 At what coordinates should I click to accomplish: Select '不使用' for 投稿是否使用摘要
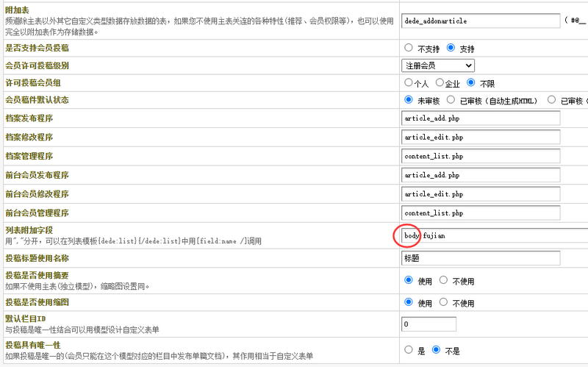pyautogui.click(x=443, y=280)
